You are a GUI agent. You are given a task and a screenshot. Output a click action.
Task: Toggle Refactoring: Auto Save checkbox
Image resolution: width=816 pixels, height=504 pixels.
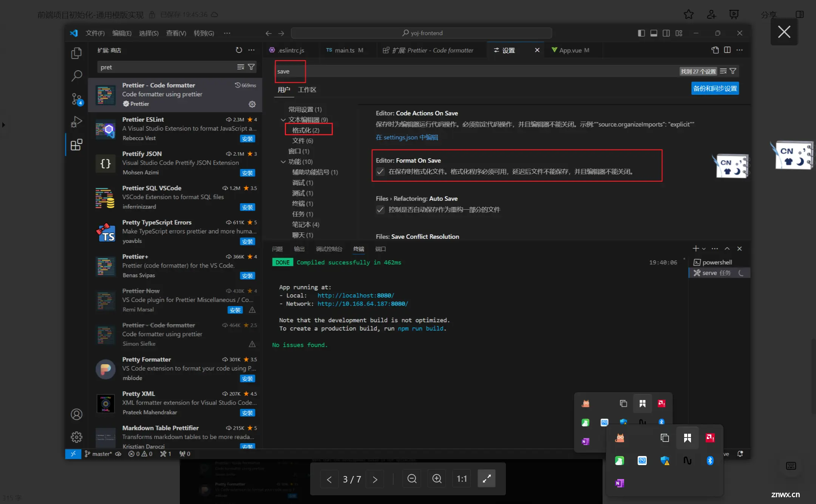coord(380,210)
